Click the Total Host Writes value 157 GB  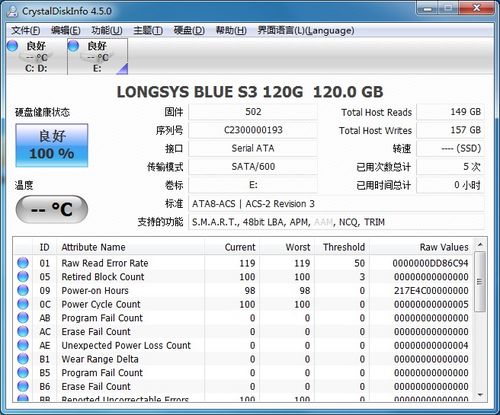[x=450, y=130]
